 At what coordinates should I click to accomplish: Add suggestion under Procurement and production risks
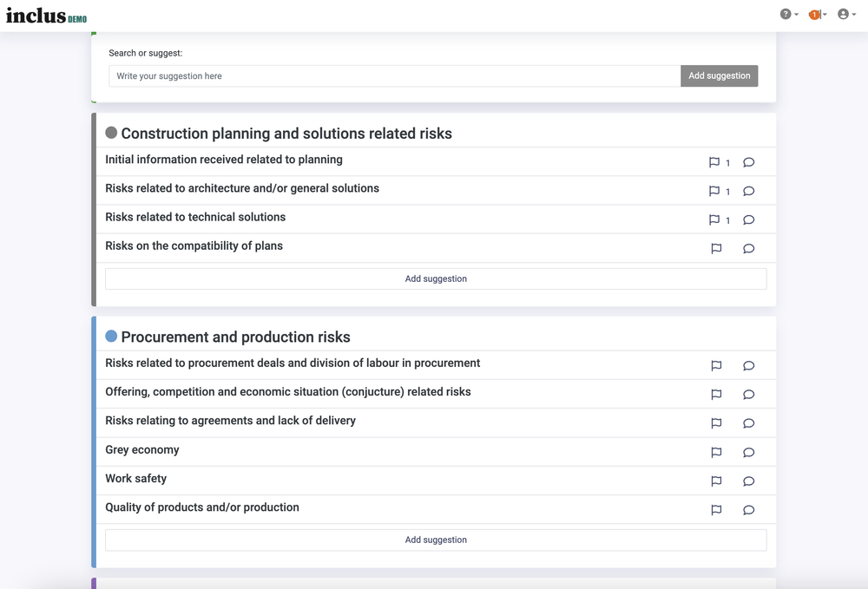point(436,540)
